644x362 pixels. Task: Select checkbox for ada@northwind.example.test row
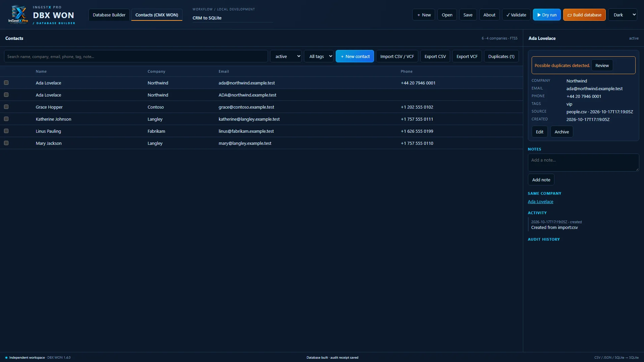tap(6, 83)
